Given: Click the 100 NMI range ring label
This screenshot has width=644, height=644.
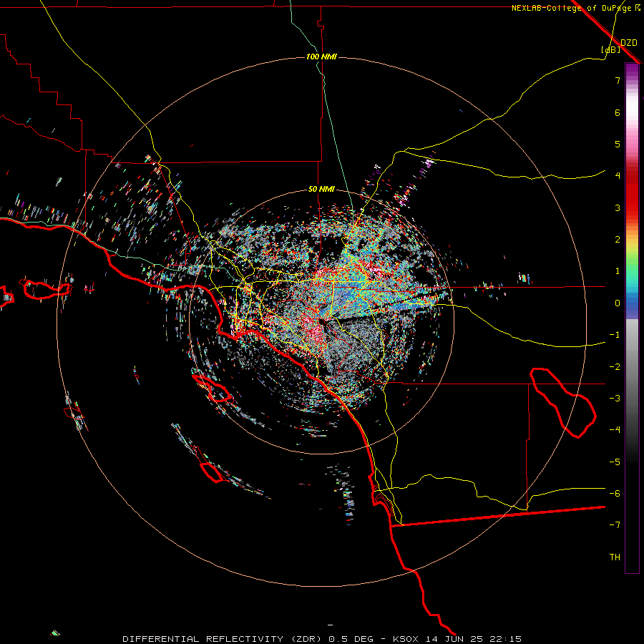Looking at the screenshot, I should [321, 57].
